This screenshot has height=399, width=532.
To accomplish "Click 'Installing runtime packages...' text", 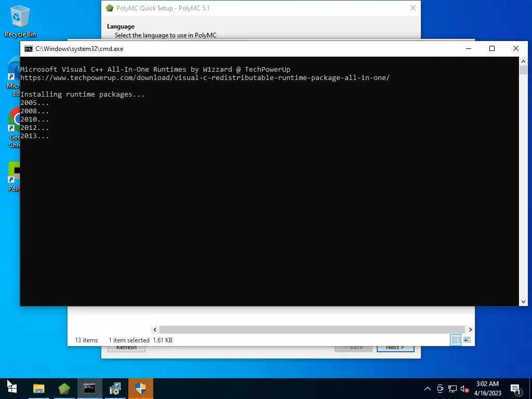I will (83, 95).
